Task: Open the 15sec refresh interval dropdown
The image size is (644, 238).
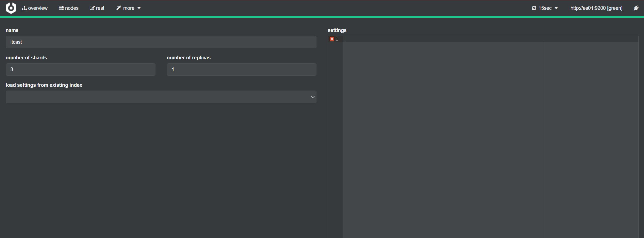Action: pos(545,8)
